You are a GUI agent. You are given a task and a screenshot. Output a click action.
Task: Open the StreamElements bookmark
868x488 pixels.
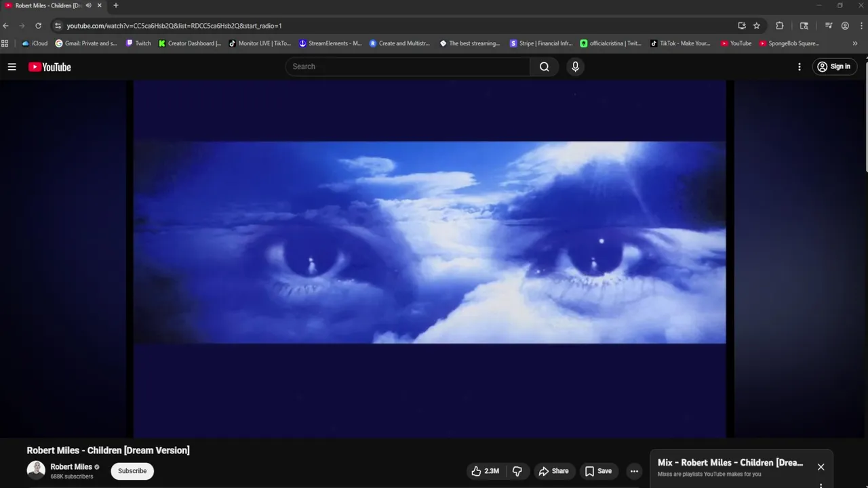331,43
